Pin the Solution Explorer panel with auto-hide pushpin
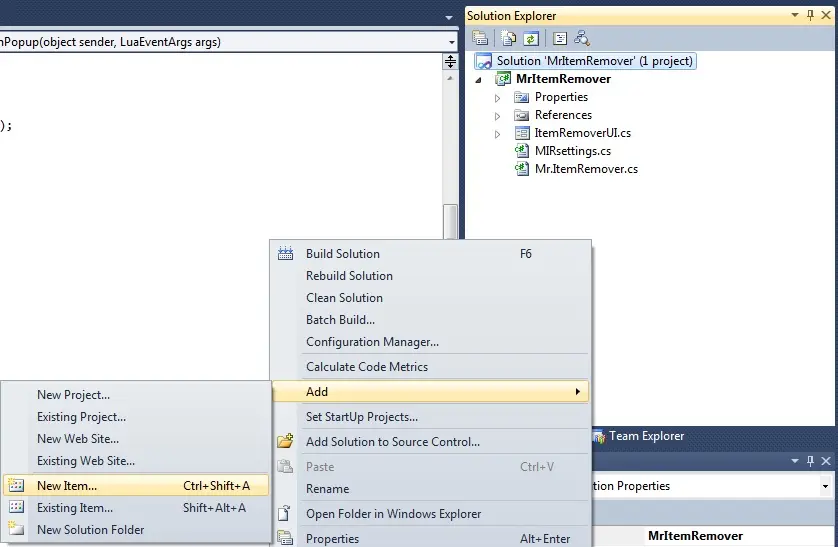The width and height of the screenshot is (838, 547). coord(810,15)
